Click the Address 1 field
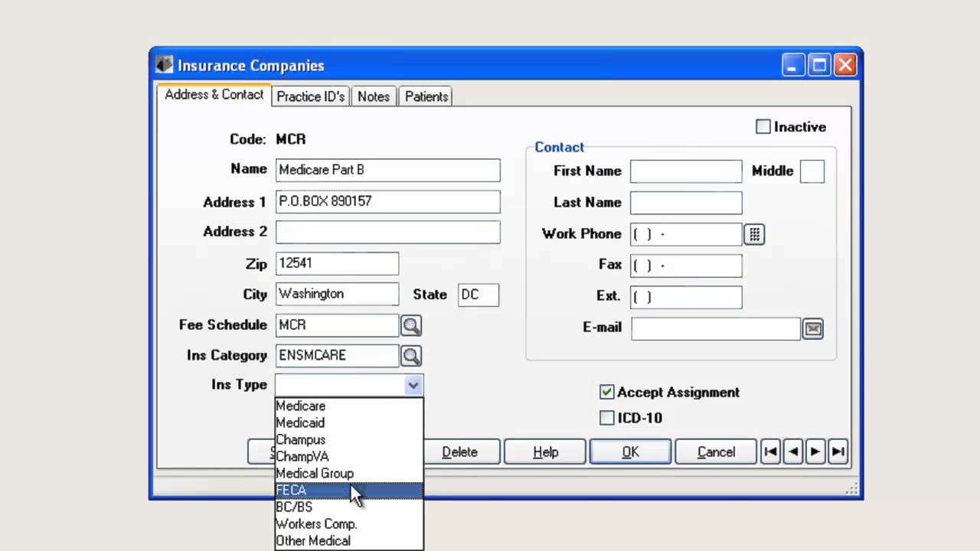 [388, 202]
